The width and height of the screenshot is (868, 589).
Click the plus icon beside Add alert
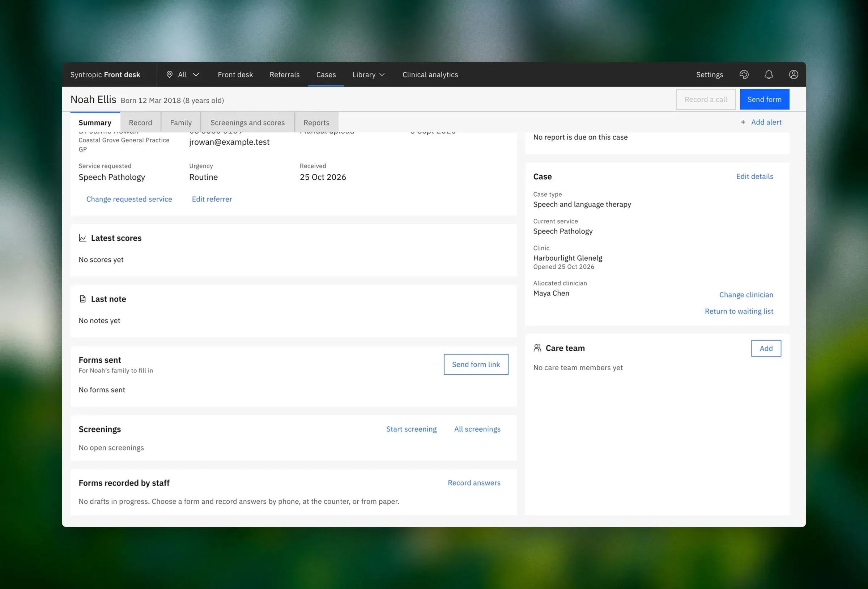pos(743,122)
